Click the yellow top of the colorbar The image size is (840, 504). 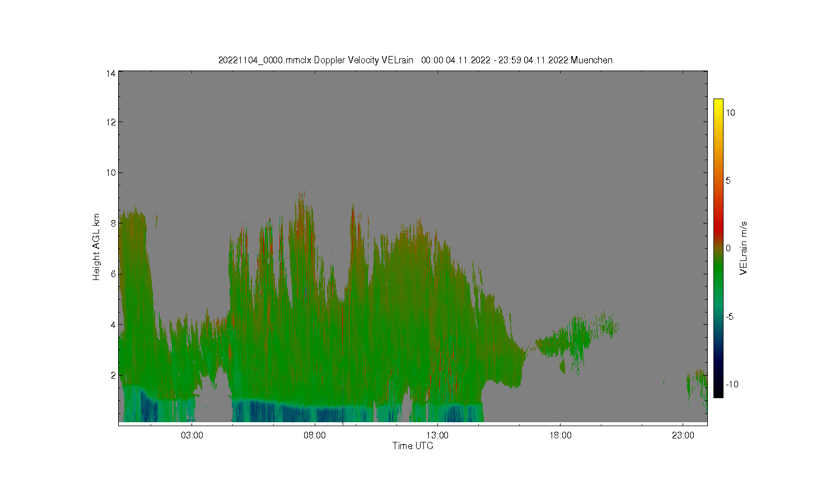click(718, 104)
